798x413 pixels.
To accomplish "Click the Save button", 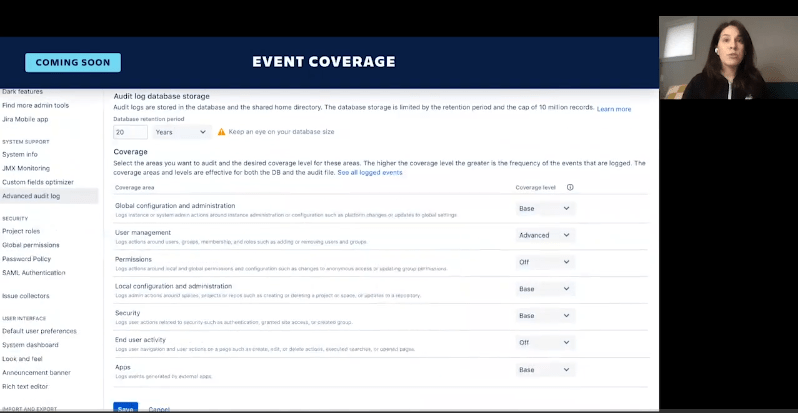I will tap(125, 408).
